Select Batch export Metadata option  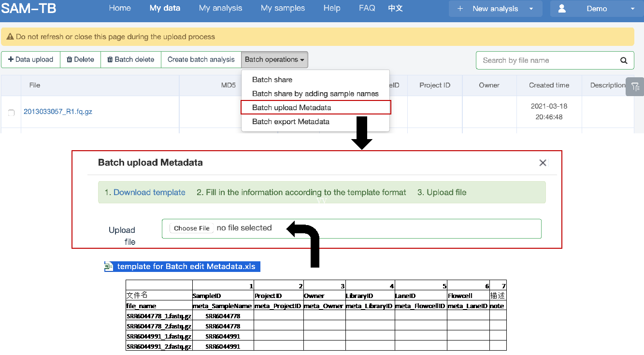(x=315, y=122)
